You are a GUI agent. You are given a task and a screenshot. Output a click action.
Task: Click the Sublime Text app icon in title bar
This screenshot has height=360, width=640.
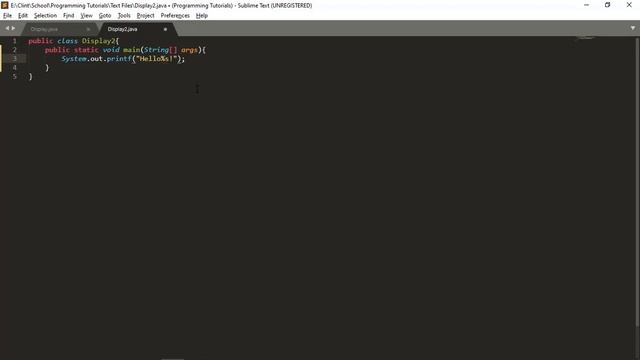4,5
